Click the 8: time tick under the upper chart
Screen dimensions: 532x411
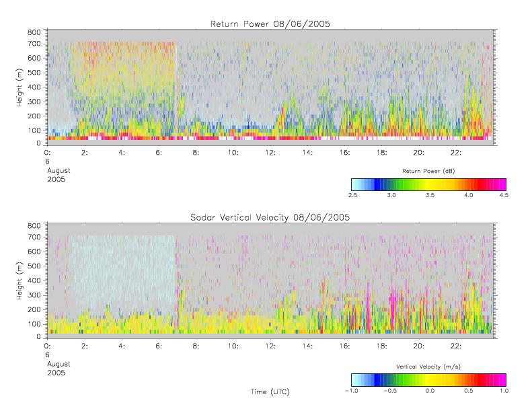196,153
